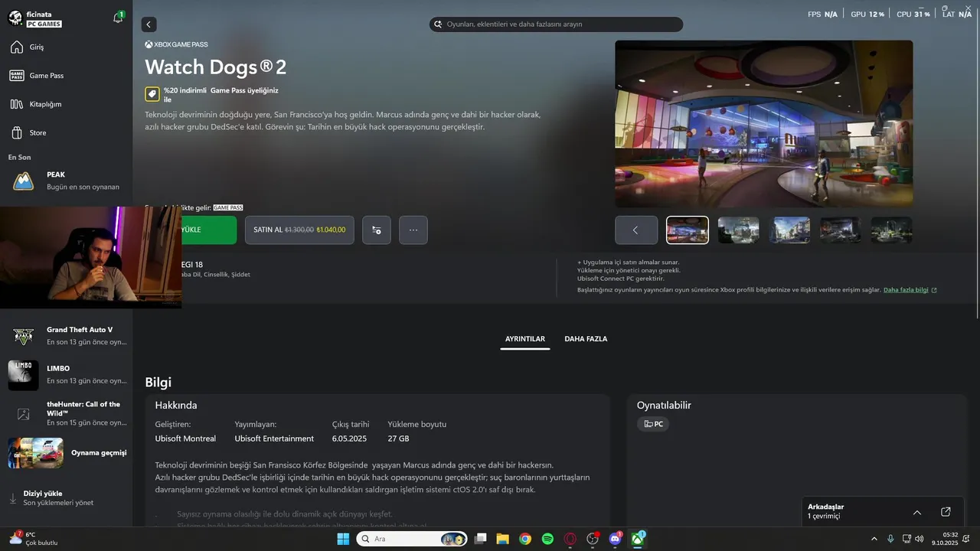Open Opera browser from taskbar

570,539
